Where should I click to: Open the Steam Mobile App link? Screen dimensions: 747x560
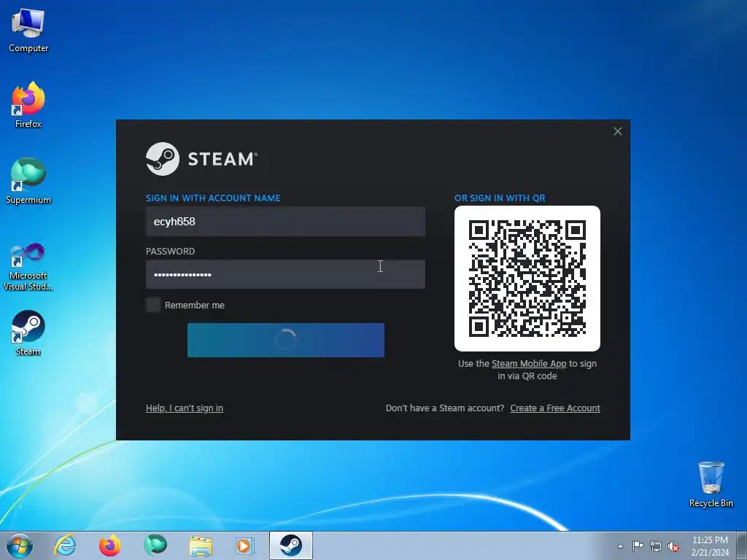click(529, 364)
